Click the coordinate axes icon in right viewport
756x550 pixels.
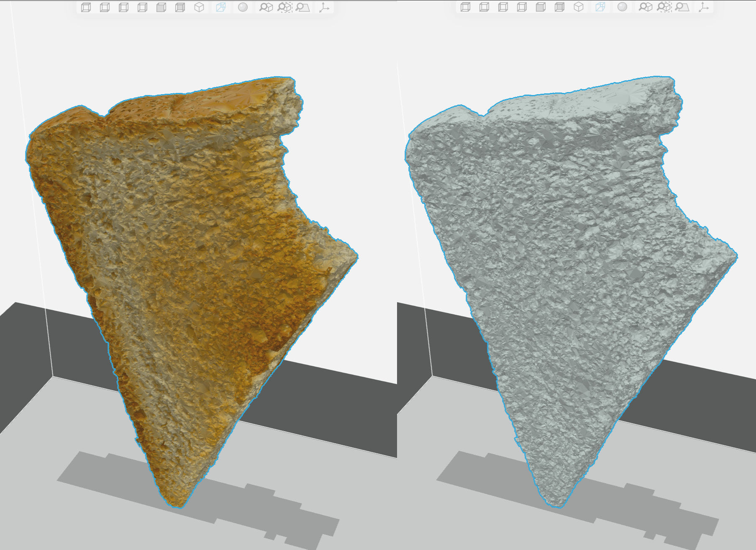704,7
